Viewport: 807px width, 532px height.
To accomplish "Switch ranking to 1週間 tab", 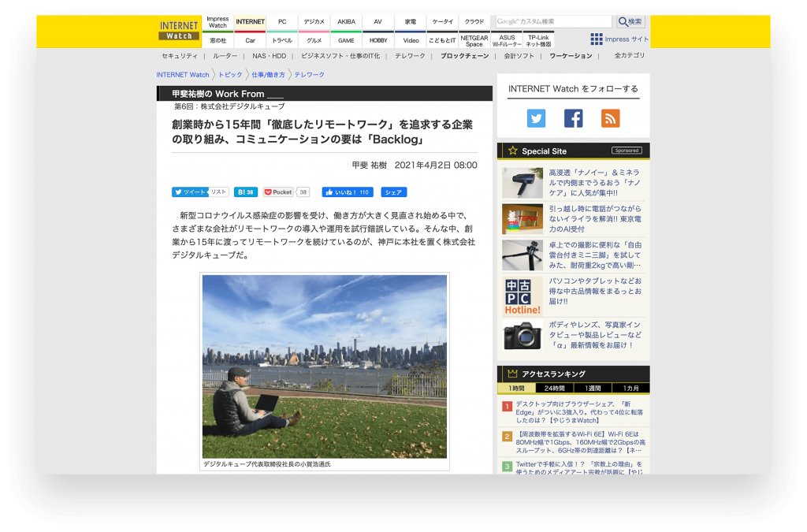I will [593, 388].
